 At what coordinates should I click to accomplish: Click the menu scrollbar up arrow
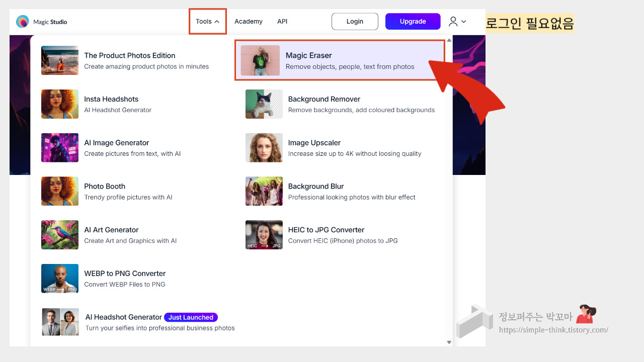click(449, 40)
